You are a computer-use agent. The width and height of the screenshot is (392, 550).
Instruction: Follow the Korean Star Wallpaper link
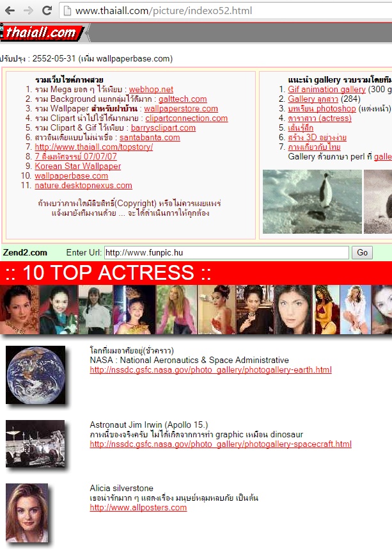(77, 166)
